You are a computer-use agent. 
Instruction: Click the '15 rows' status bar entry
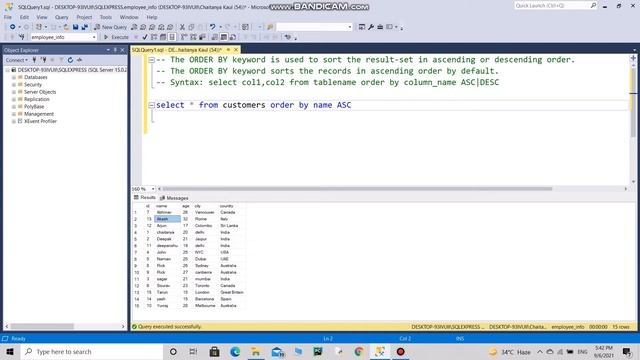click(x=621, y=327)
